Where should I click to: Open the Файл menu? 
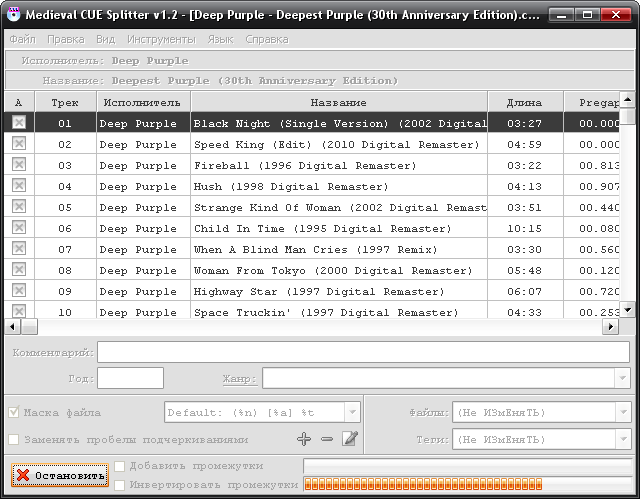tap(23, 39)
